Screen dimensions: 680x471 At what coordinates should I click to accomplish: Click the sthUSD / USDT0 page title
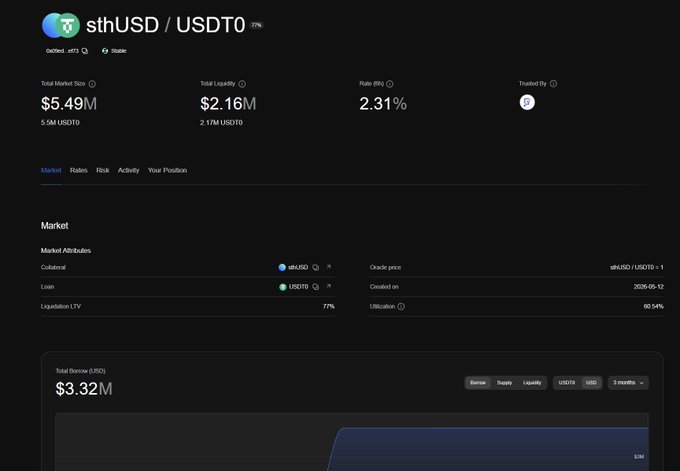166,25
